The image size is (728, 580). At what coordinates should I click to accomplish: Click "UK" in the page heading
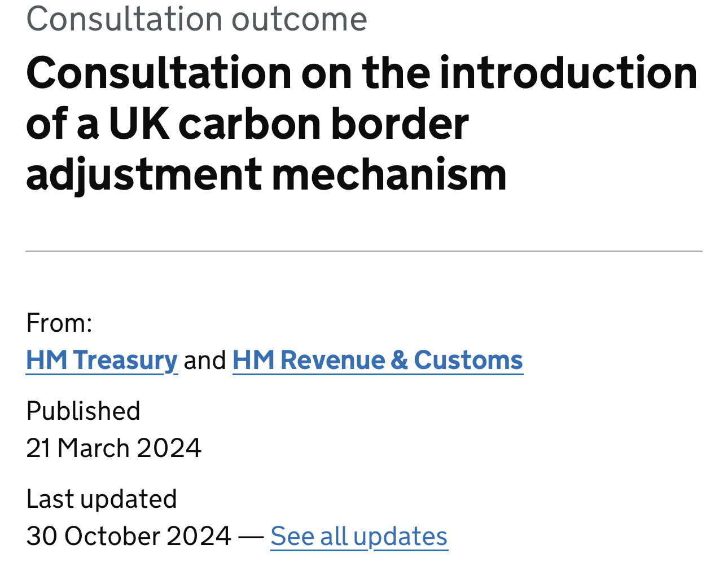(x=139, y=124)
